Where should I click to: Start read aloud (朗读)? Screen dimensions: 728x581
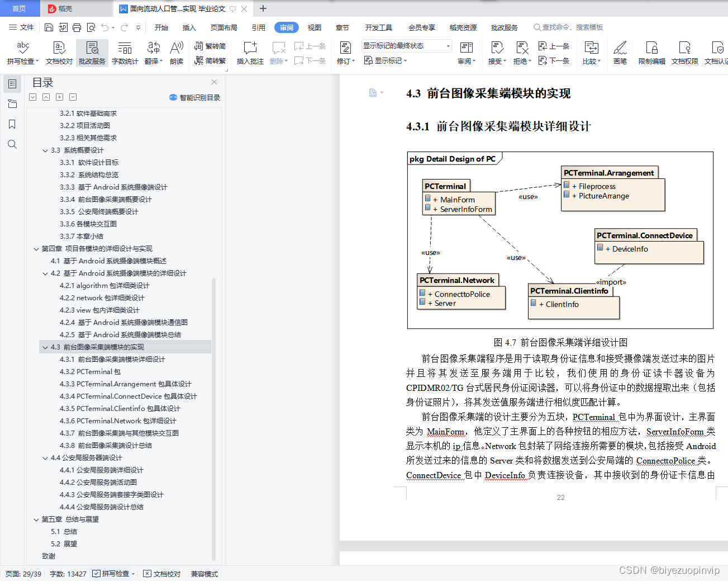click(176, 52)
